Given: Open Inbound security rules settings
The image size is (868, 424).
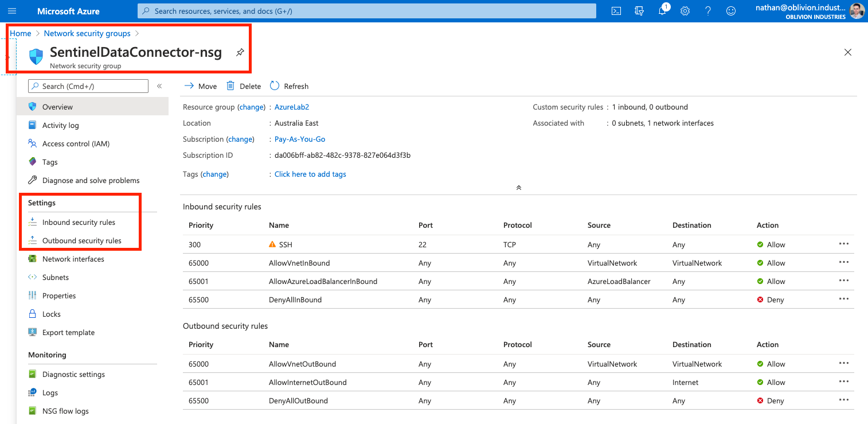Looking at the screenshot, I should point(79,222).
